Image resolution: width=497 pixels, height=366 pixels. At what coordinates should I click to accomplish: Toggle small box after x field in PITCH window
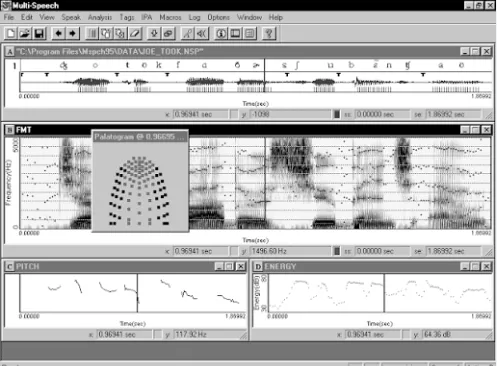click(x=157, y=334)
